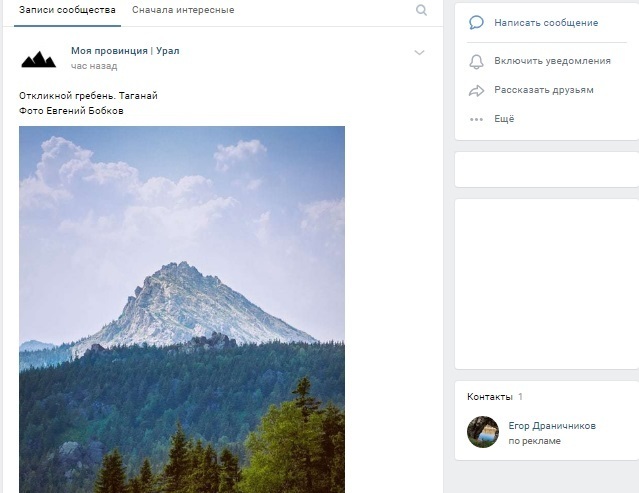This screenshot has height=493, width=639.
Task: Click the speech bubble message icon
Action: coord(476,23)
